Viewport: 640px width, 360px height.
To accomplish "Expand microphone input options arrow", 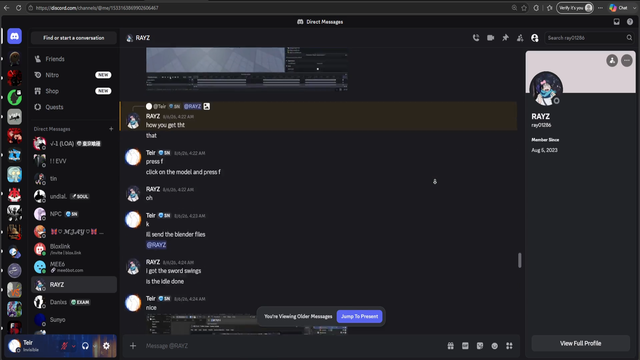I will (73, 346).
